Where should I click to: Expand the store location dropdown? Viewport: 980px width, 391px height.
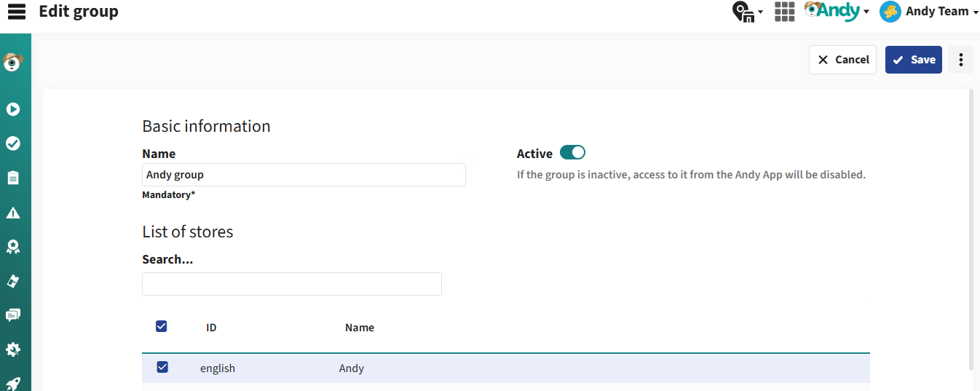(x=748, y=12)
